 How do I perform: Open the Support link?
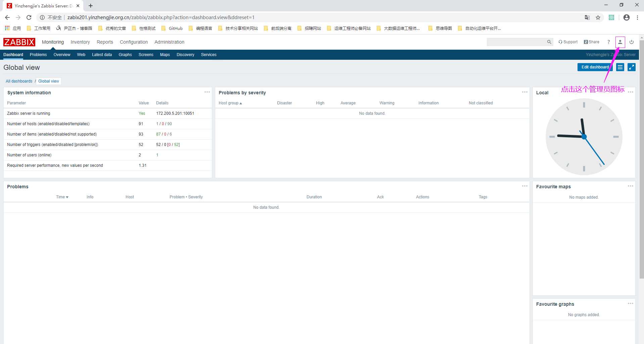pyautogui.click(x=568, y=42)
